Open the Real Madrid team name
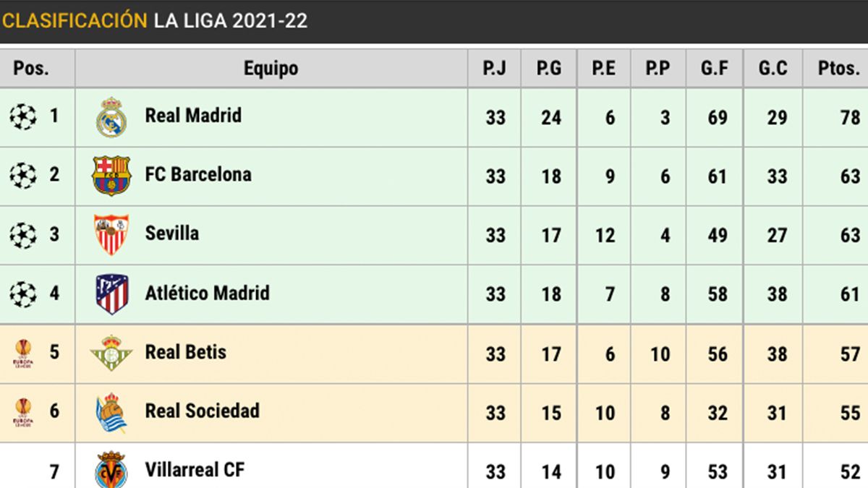 point(193,116)
